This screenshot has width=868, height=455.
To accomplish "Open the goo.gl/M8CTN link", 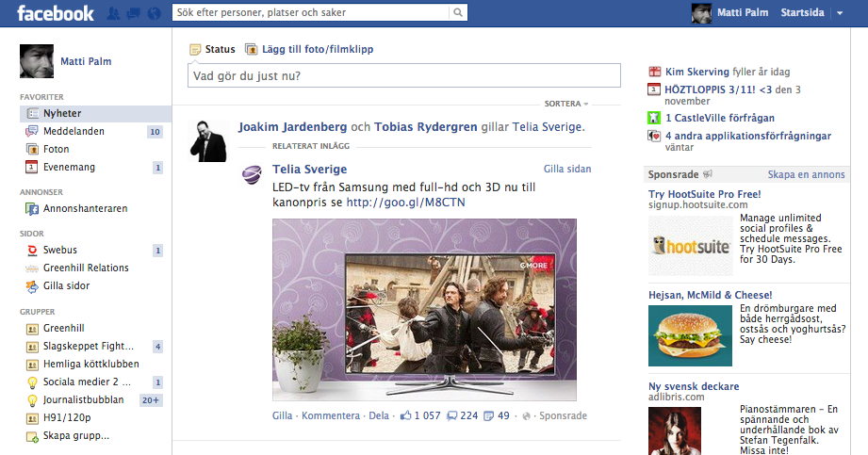I will [405, 203].
